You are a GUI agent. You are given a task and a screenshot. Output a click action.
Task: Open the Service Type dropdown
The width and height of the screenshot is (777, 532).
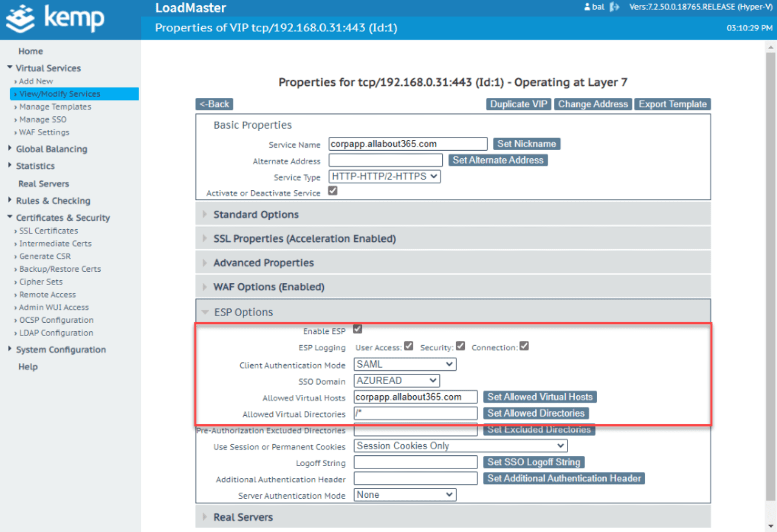click(385, 177)
